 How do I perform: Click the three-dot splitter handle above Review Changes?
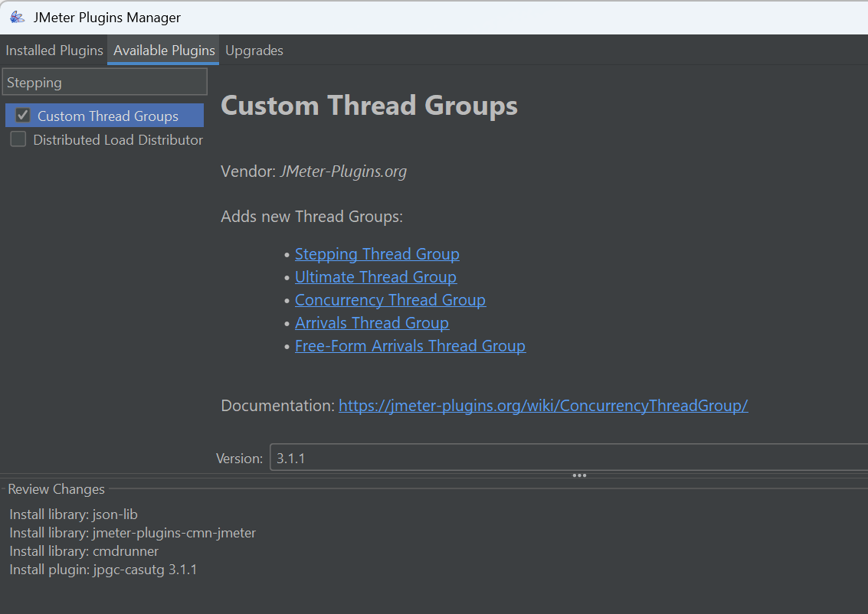[579, 475]
